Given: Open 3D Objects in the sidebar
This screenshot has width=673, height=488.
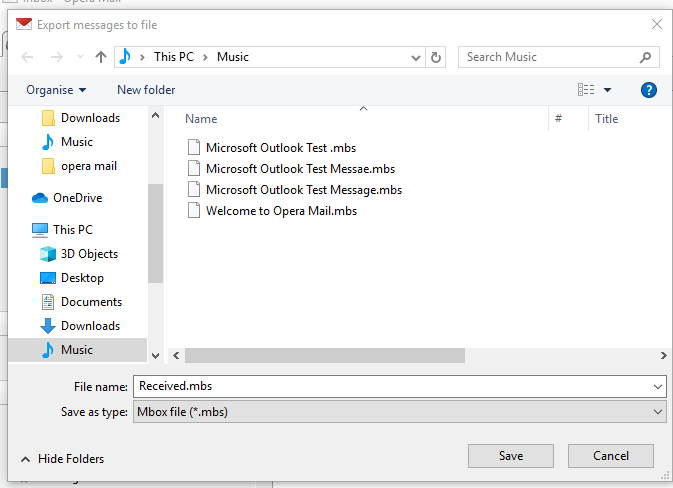Looking at the screenshot, I should 79,254.
